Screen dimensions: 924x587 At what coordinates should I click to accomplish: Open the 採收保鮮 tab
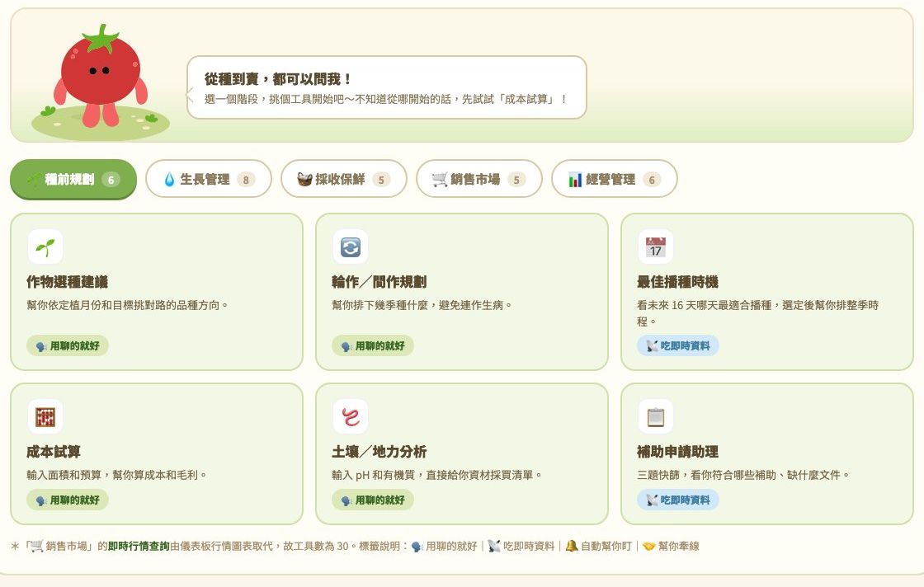344,179
